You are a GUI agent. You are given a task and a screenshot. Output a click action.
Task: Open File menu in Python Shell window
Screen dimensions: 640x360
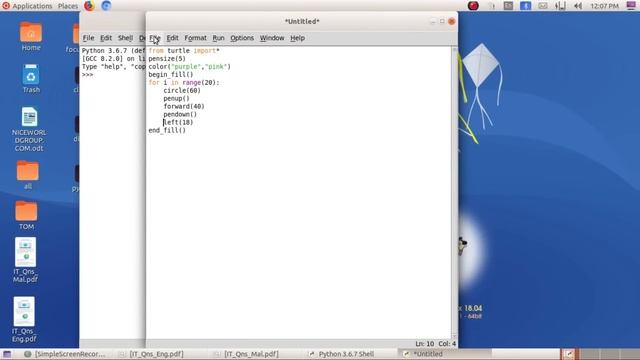pyautogui.click(x=88, y=38)
